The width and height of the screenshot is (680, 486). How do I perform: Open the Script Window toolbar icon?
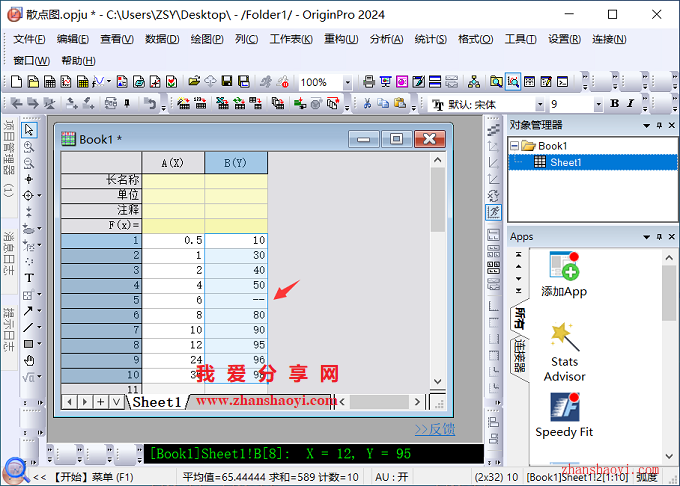coord(563,82)
